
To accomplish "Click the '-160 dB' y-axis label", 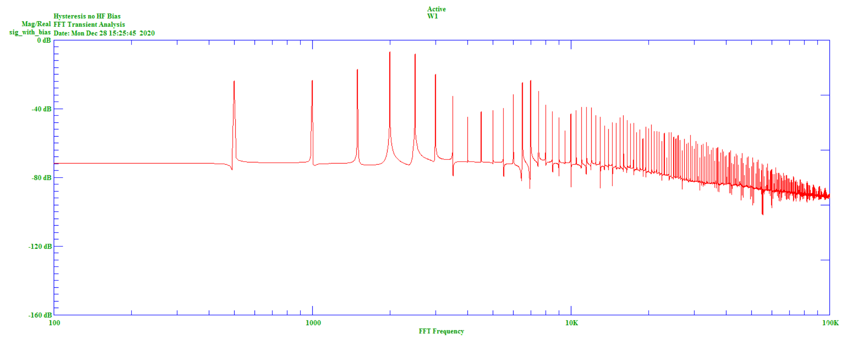I will click(40, 315).
